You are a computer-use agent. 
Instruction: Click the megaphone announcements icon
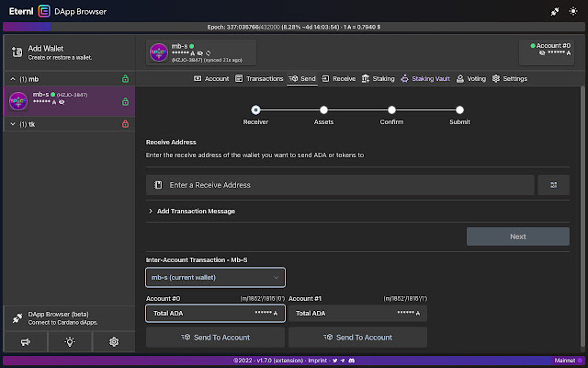point(26,341)
